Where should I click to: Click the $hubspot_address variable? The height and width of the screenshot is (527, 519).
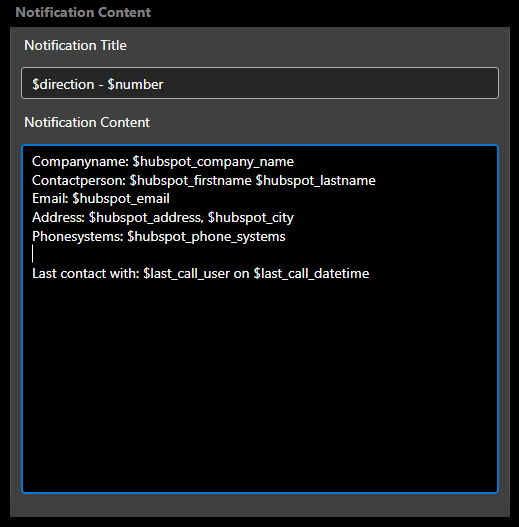[146, 217]
